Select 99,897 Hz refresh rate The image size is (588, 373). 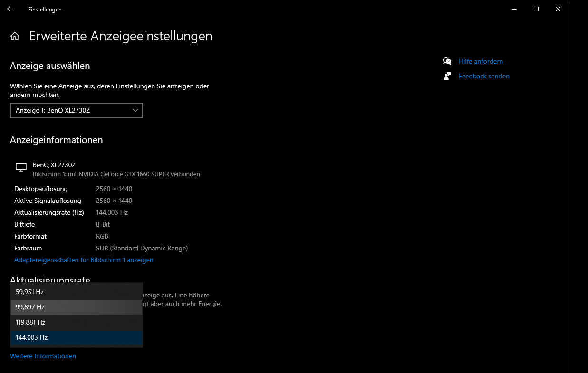77,307
